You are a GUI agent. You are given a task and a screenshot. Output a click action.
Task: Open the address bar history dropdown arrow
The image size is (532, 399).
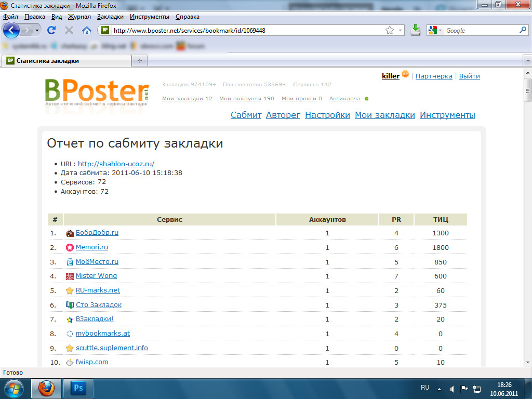(x=400, y=31)
